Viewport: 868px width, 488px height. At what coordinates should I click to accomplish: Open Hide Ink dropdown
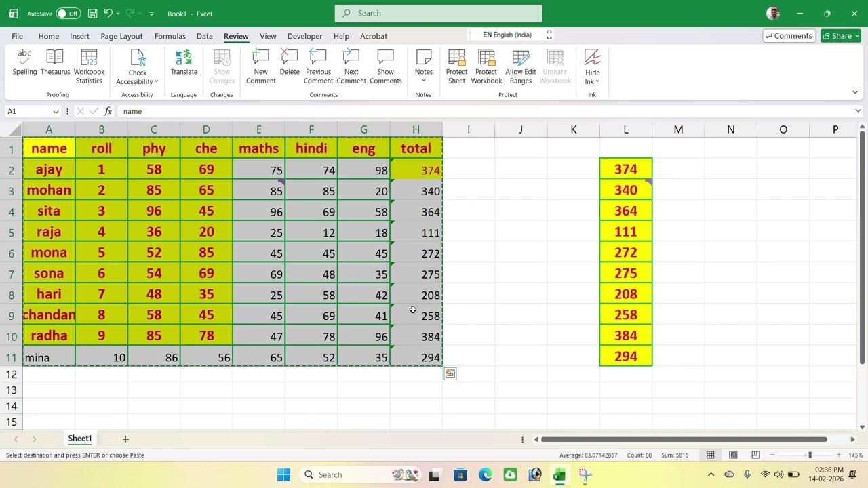pyautogui.click(x=592, y=67)
